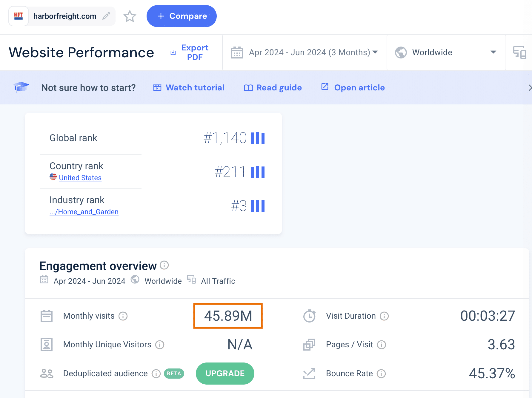Click the BETA badge
The image size is (532, 398).
coord(174,374)
